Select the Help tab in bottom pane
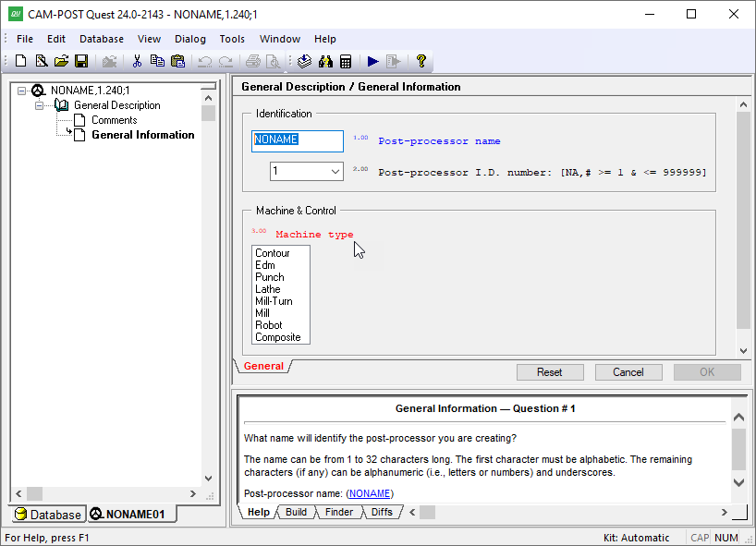 point(259,512)
